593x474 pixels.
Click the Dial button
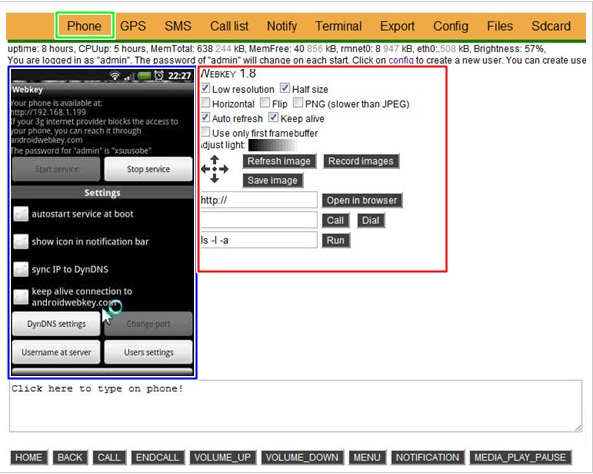[371, 220]
